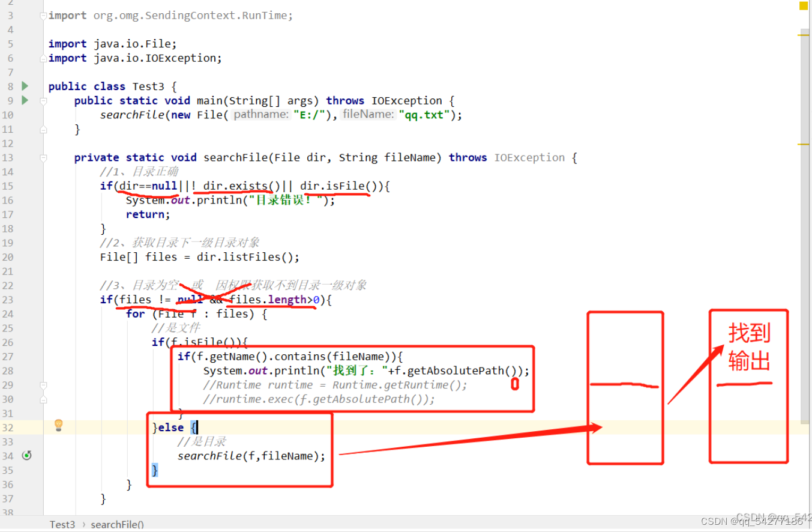Run class Test3 from the line 8 gutter arrow
The width and height of the screenshot is (812, 532).
click(x=25, y=86)
